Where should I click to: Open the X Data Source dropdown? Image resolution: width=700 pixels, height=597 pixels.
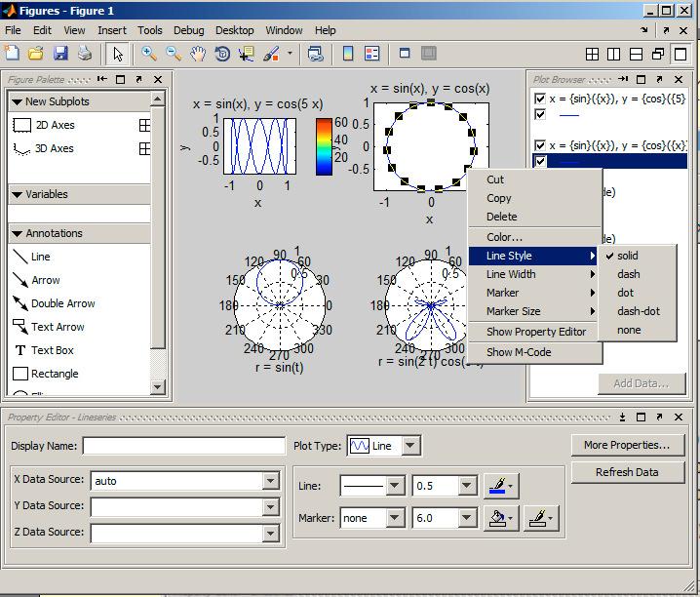[270, 481]
